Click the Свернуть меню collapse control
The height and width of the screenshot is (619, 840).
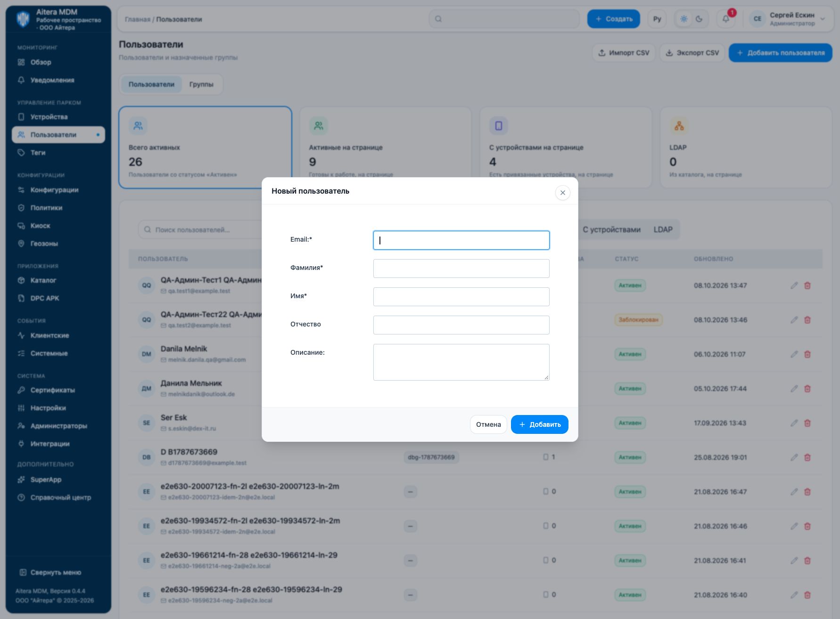[x=50, y=572]
